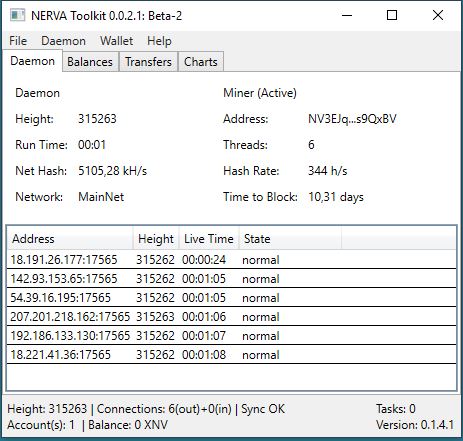Sort connections by Height column header
This screenshot has width=463, height=441.
pyautogui.click(x=156, y=239)
